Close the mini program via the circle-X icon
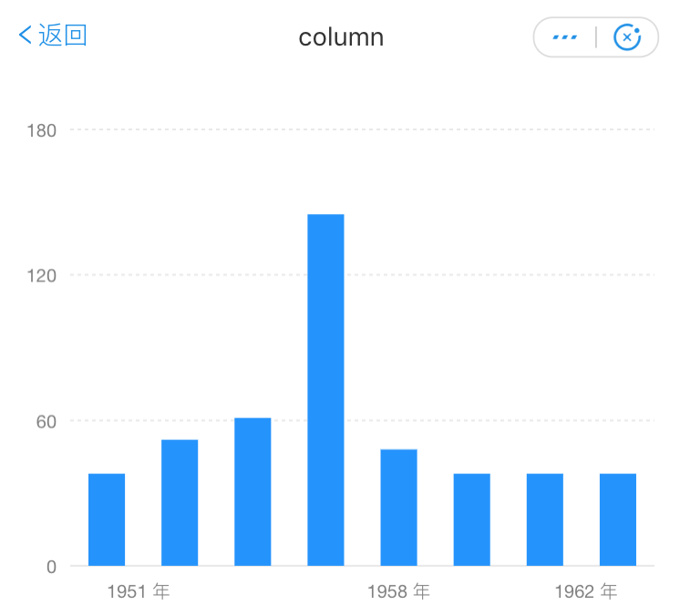The width and height of the screenshot is (680, 616). (x=626, y=37)
